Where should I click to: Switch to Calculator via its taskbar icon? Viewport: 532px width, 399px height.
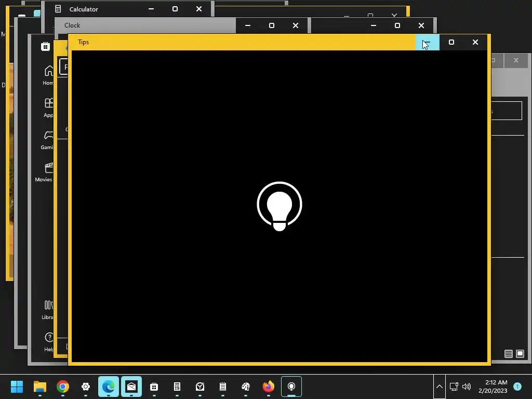click(x=177, y=387)
